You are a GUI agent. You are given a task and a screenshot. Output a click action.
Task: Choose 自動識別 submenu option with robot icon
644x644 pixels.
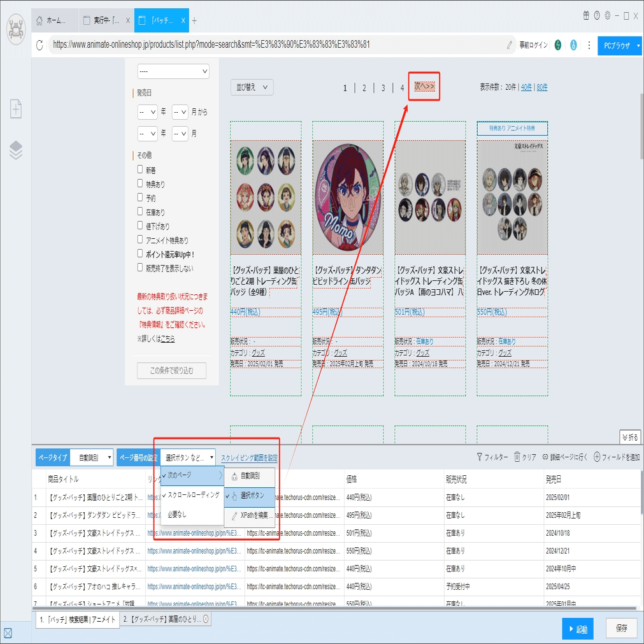[249, 476]
